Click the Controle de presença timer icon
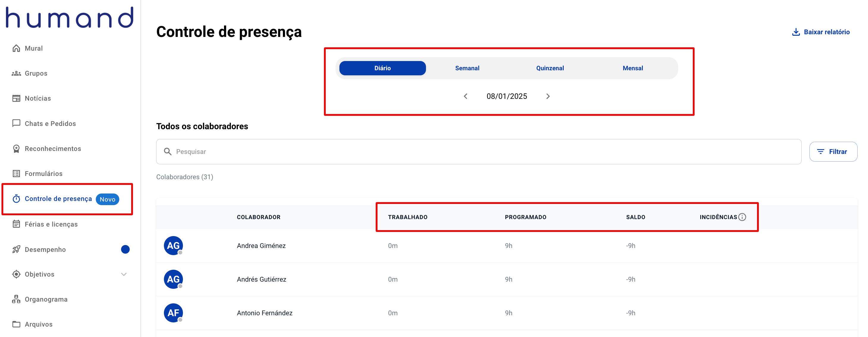868x337 pixels. 16,199
